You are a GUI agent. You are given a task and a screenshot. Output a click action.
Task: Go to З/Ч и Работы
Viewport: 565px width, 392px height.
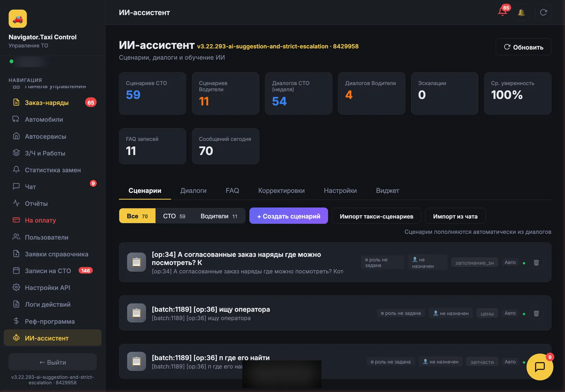click(52, 153)
